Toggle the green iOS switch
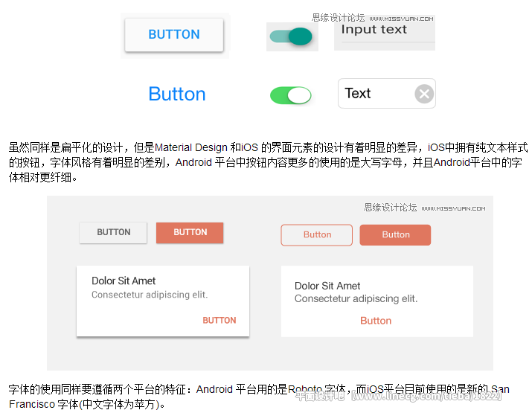The image size is (532, 410). [x=290, y=95]
